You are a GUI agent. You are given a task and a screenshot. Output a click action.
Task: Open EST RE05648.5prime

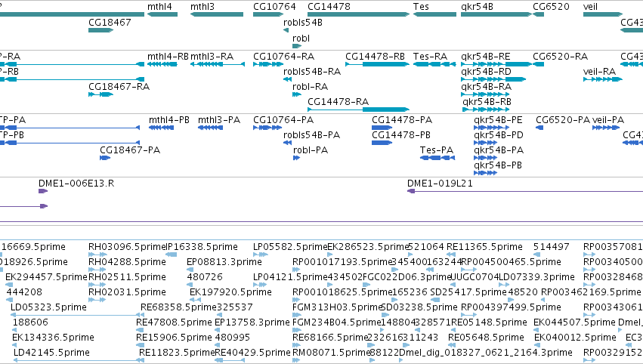pyautogui.click(x=486, y=338)
